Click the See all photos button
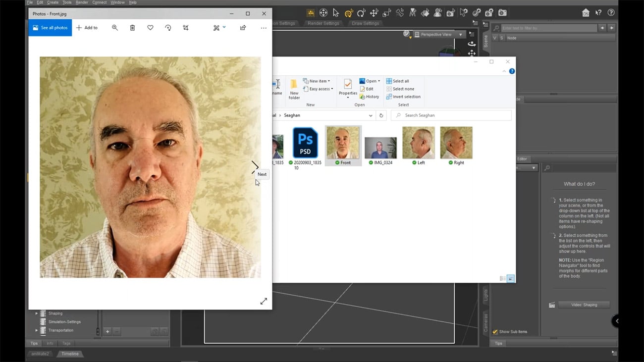 (x=50, y=28)
